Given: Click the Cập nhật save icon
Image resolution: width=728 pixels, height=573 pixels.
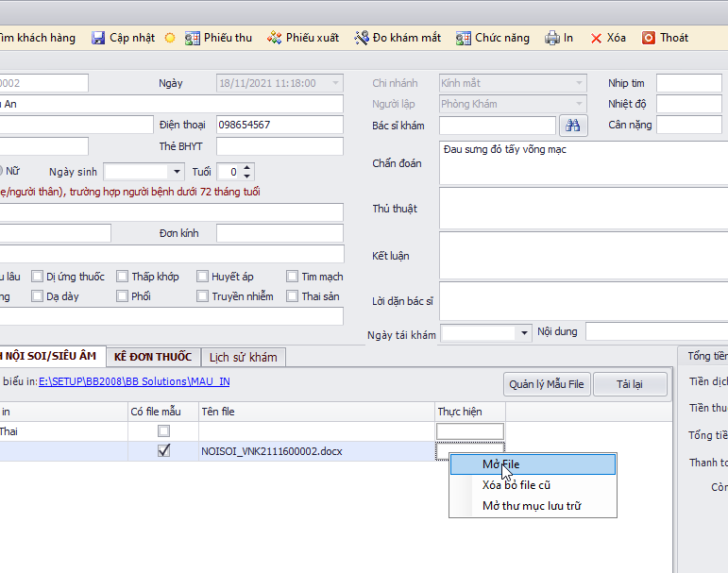Looking at the screenshot, I should 98,38.
